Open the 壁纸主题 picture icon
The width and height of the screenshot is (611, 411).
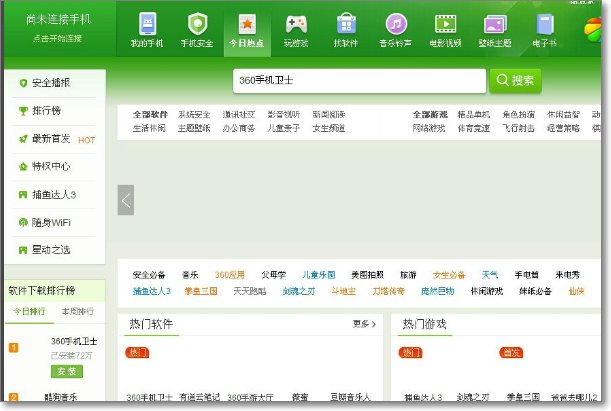pos(495,24)
